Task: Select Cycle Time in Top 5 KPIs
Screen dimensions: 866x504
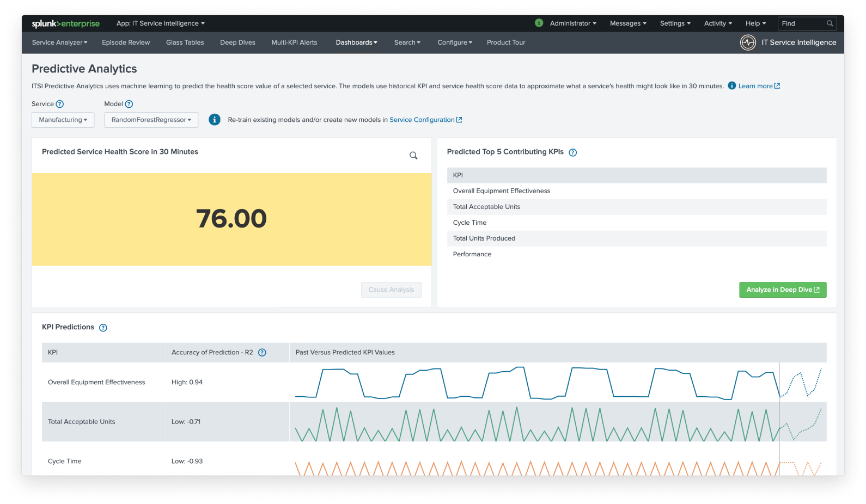Action: click(637, 223)
